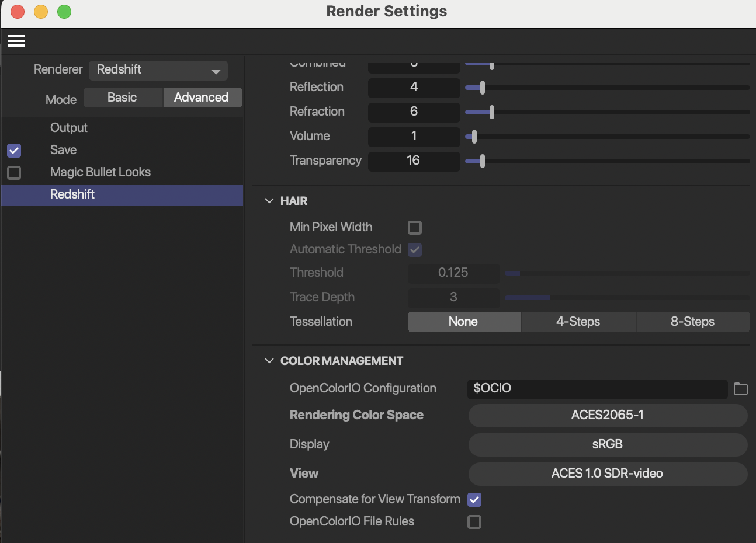756x543 pixels.
Task: Adjust the hair Threshold slider
Action: click(627, 273)
